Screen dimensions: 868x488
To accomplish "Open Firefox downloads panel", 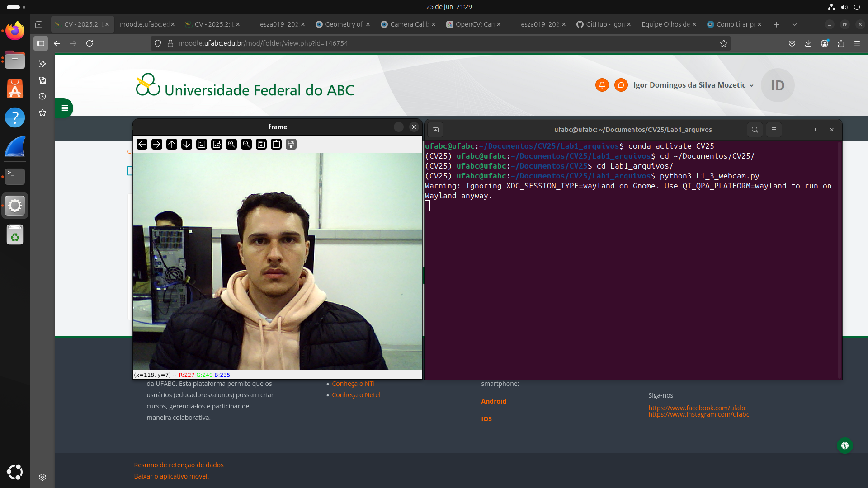I will click(x=808, y=43).
